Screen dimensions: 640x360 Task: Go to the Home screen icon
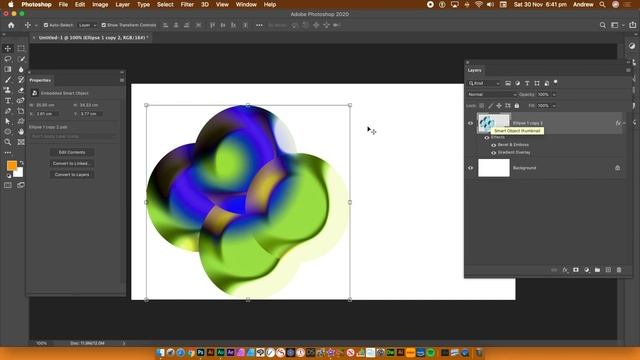pos(11,25)
